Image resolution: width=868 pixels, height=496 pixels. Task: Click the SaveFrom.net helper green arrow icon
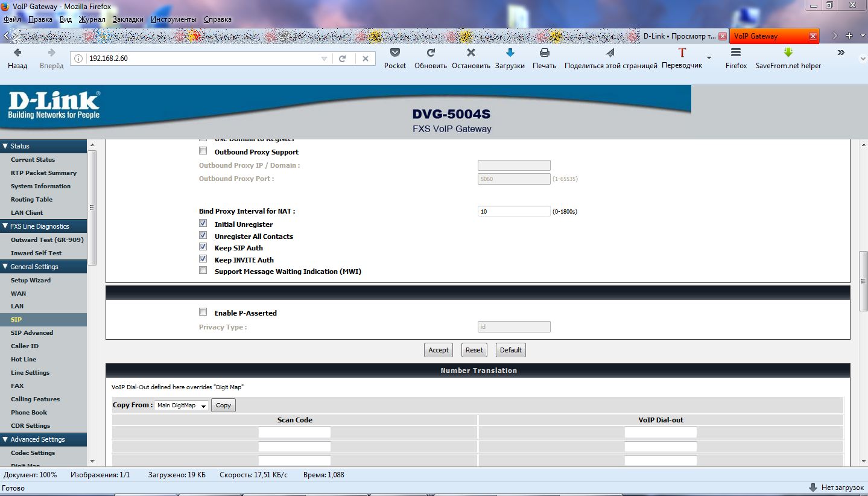[x=788, y=53]
